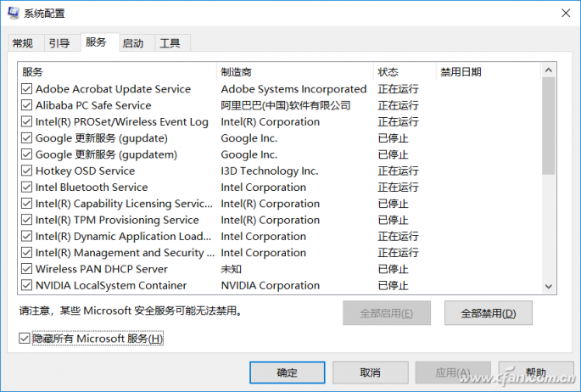Uncheck Intel Bluetooth Service
The height and width of the screenshot is (392, 581).
pos(27,188)
